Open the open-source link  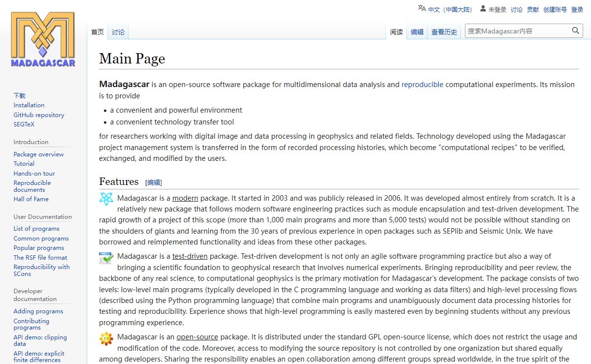point(197,337)
